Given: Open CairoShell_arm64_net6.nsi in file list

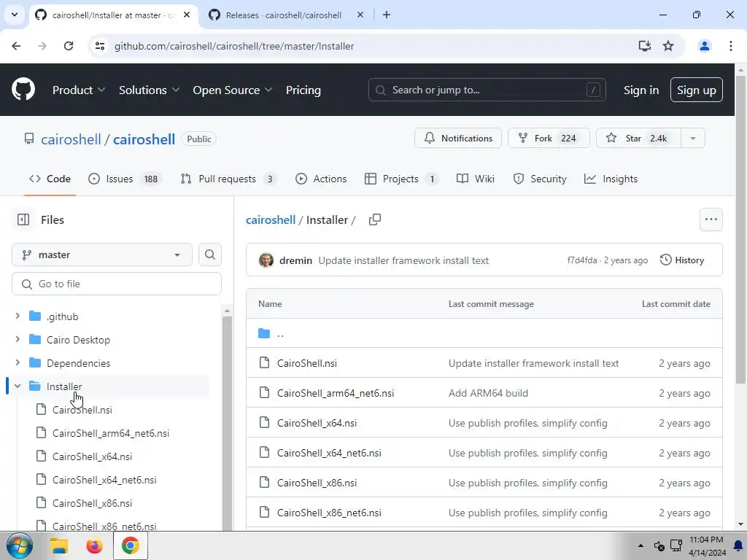Looking at the screenshot, I should coord(336,393).
